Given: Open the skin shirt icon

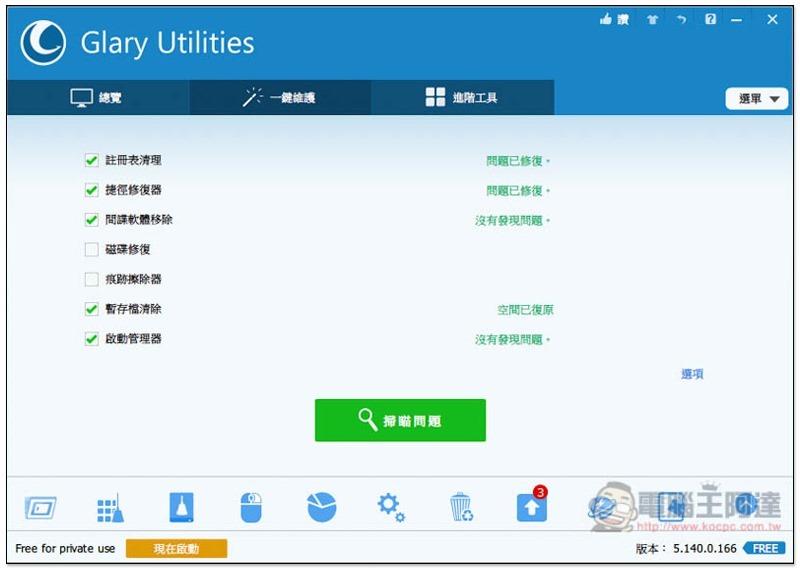Looking at the screenshot, I should pos(652,20).
